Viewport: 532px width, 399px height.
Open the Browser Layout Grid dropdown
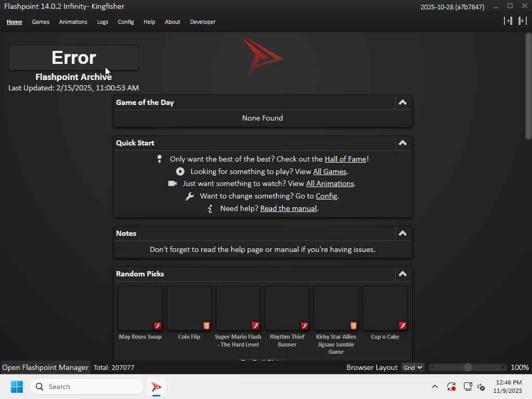point(412,367)
